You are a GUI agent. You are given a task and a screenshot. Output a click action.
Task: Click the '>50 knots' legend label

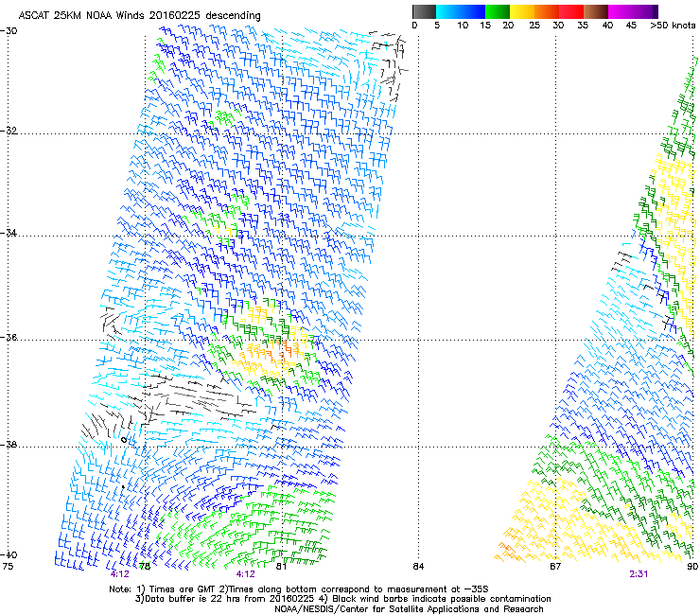click(x=673, y=26)
